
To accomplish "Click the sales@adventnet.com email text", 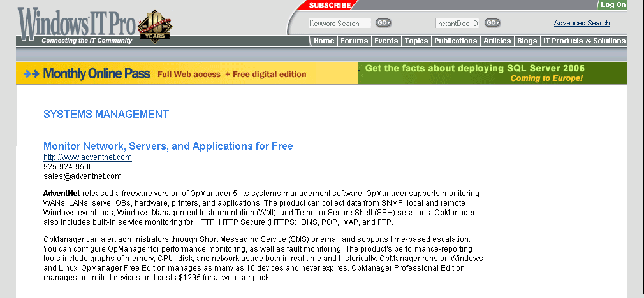I will [x=82, y=176].
